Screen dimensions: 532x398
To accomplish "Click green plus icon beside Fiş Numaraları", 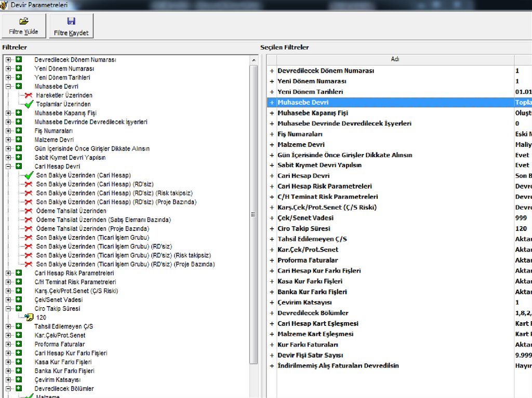I will [19, 131].
